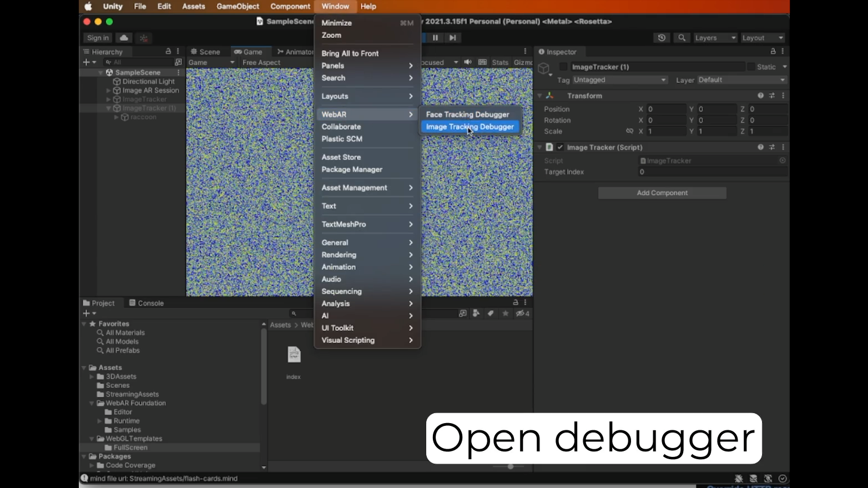Expand the Layouts submenu
Image resolution: width=868 pixels, height=488 pixels.
click(367, 96)
